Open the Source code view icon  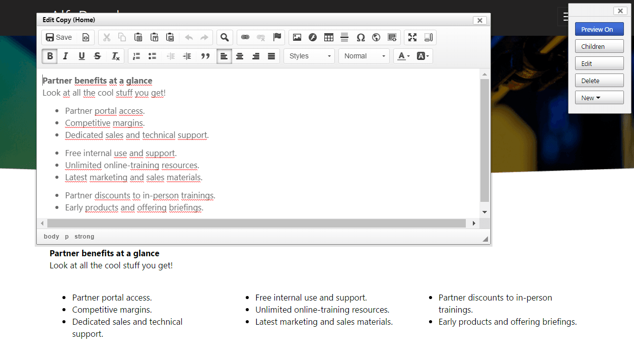(x=86, y=37)
